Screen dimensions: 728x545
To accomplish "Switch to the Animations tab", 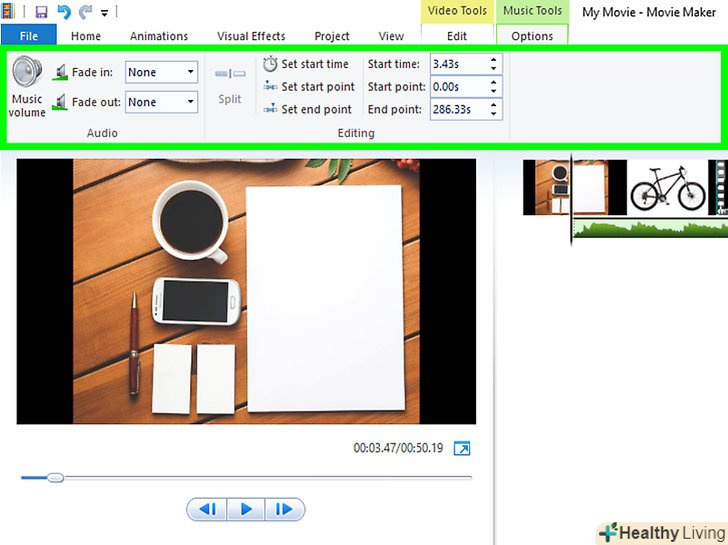I will (159, 36).
